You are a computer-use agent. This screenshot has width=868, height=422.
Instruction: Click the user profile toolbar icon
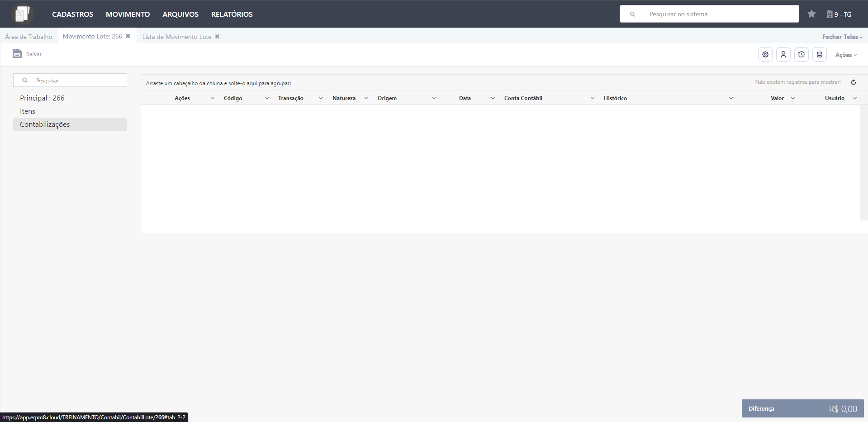click(783, 54)
